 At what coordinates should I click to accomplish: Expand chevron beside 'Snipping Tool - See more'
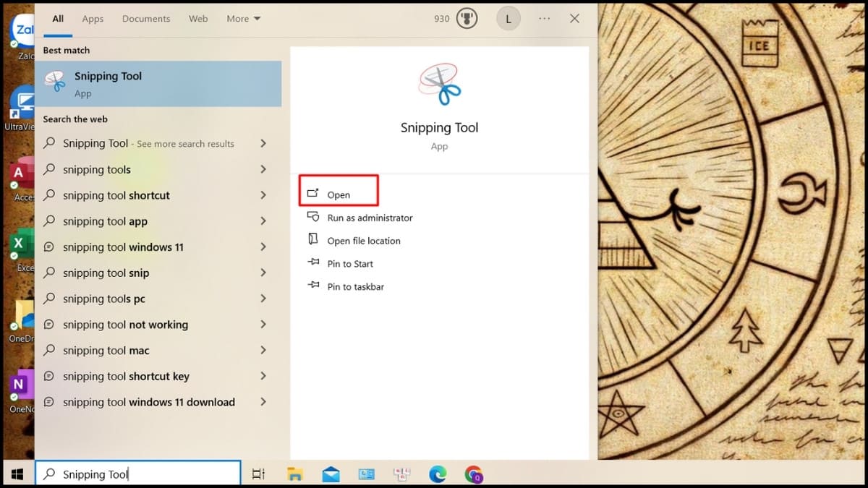click(x=263, y=143)
